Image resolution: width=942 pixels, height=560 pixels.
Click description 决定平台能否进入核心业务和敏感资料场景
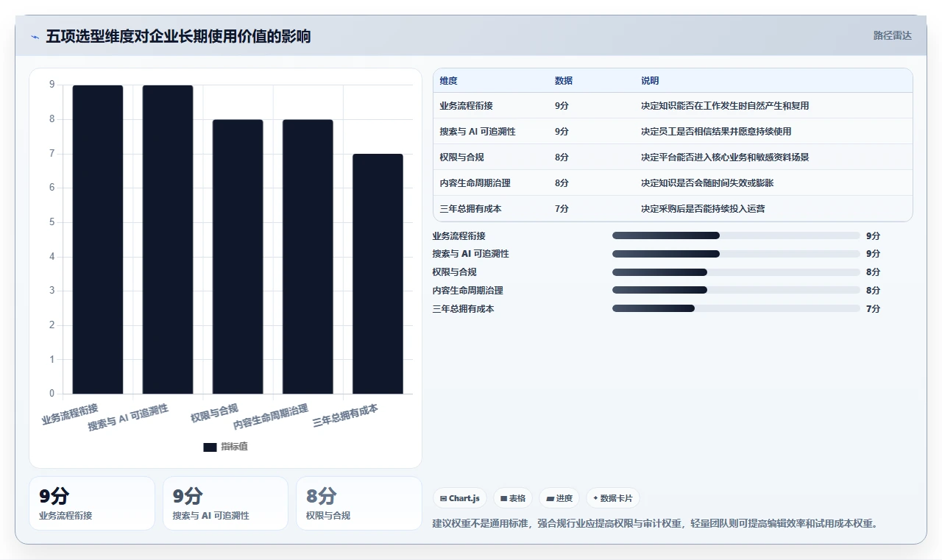(x=725, y=157)
